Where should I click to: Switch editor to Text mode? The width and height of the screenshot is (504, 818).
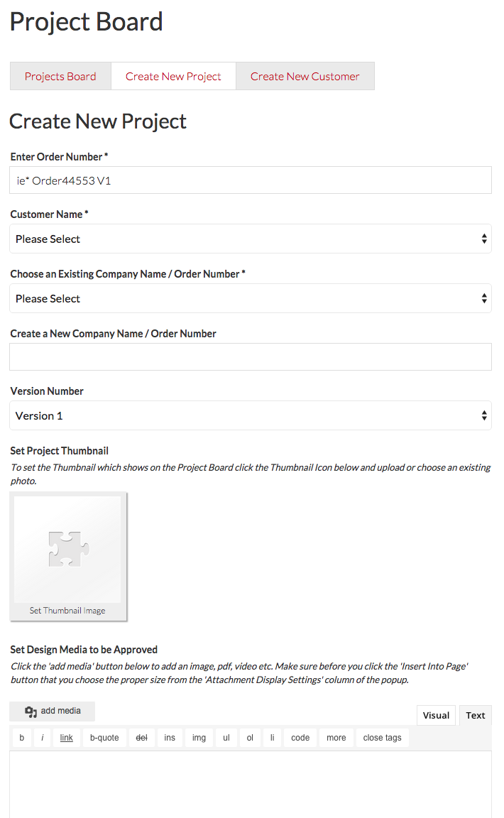pyautogui.click(x=476, y=715)
